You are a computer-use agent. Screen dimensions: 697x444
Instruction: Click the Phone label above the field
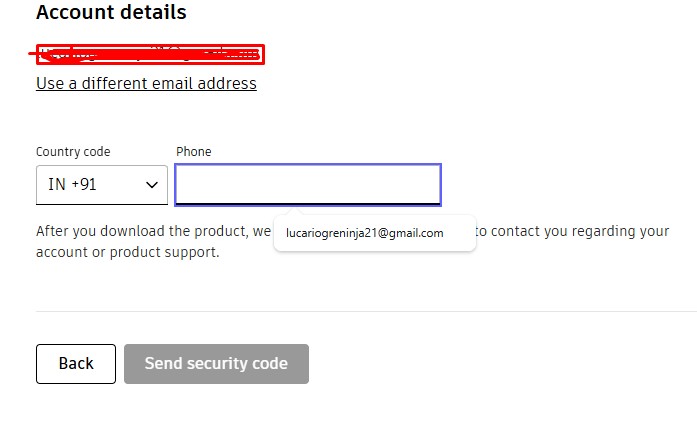[194, 152]
